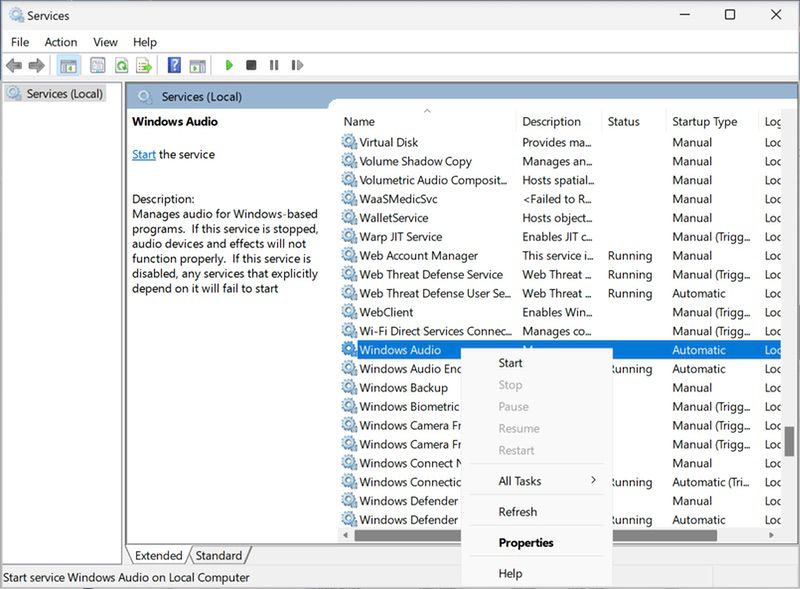Click the green Start Service play icon

[229, 65]
